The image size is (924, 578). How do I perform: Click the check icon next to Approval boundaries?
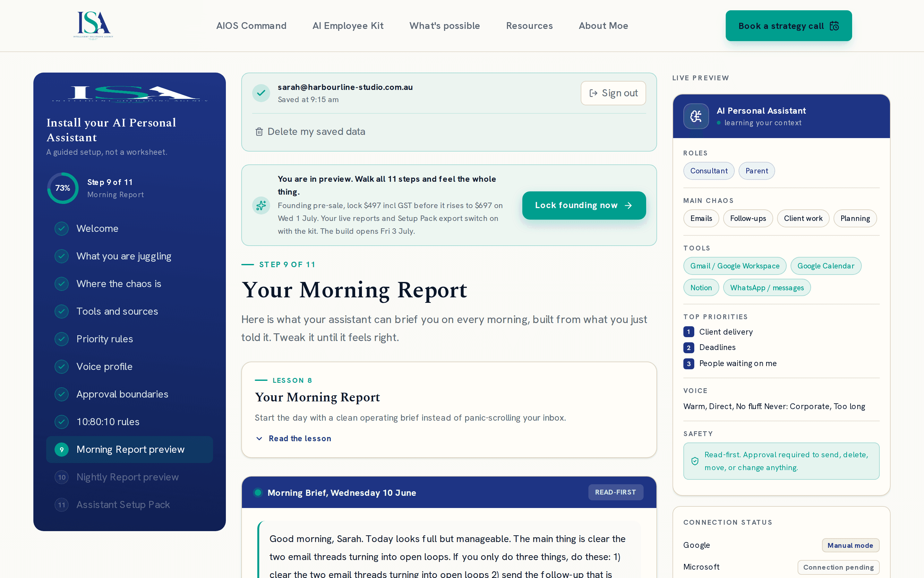(x=62, y=394)
